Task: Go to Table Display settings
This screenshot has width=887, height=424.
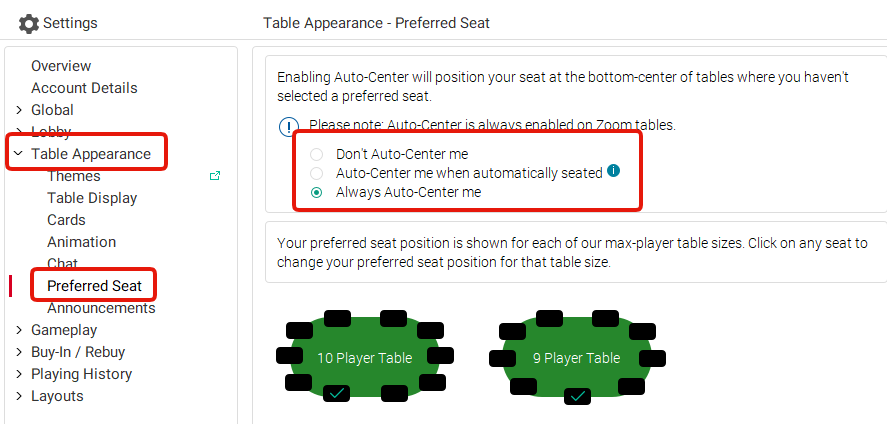Action: coord(92,198)
